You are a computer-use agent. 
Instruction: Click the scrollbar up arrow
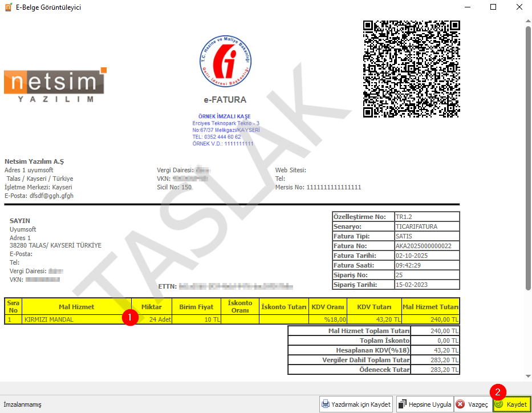click(527, 19)
